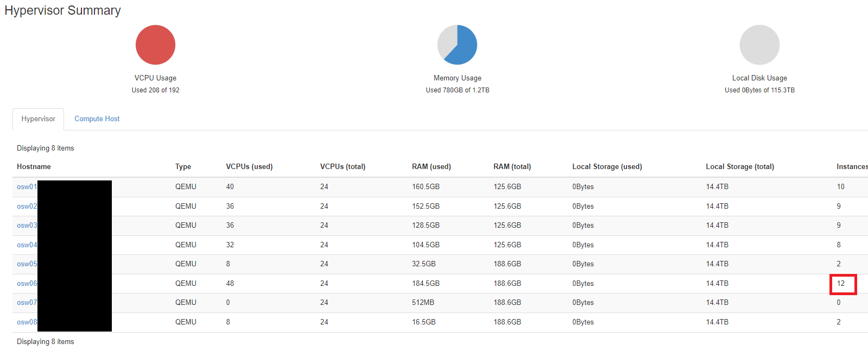Click the 16.5GB RAM used value
Viewport: 868px width, 356px height.
[x=424, y=322]
